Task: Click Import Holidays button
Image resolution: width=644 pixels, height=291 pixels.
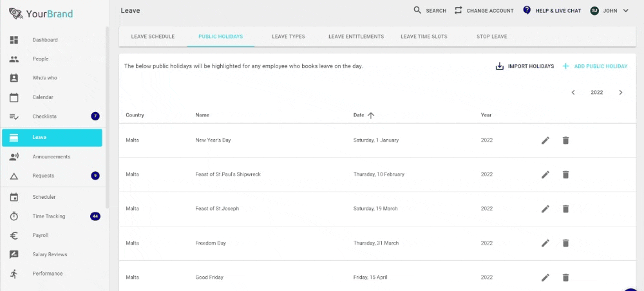Action: click(x=524, y=66)
